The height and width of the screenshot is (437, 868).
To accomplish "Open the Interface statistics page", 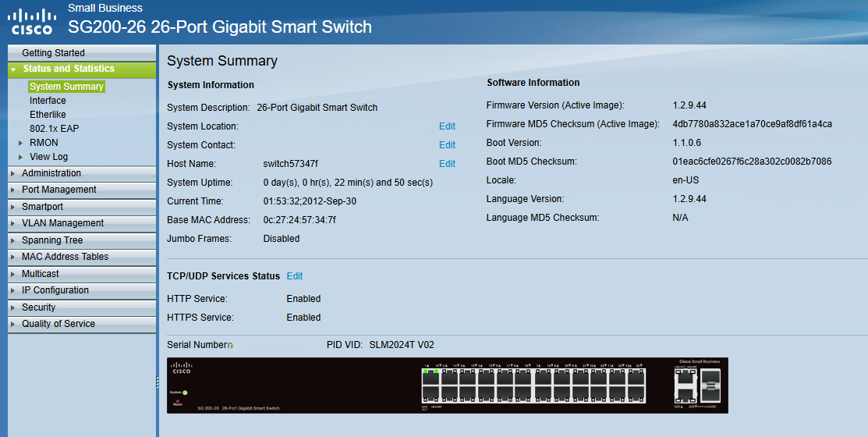I will click(48, 100).
